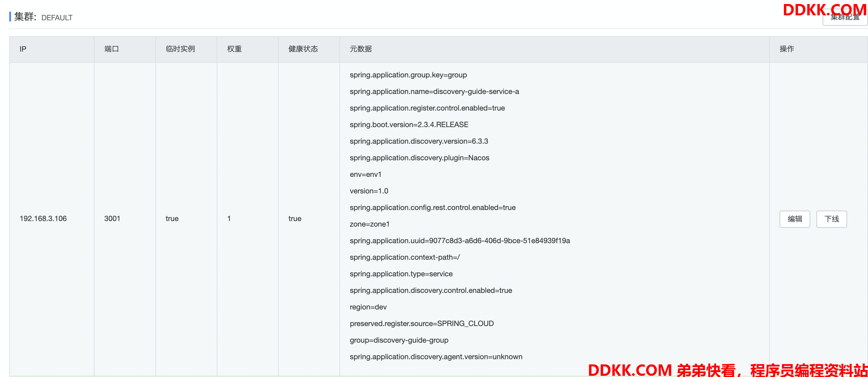Click the 权重 weight column header

234,49
